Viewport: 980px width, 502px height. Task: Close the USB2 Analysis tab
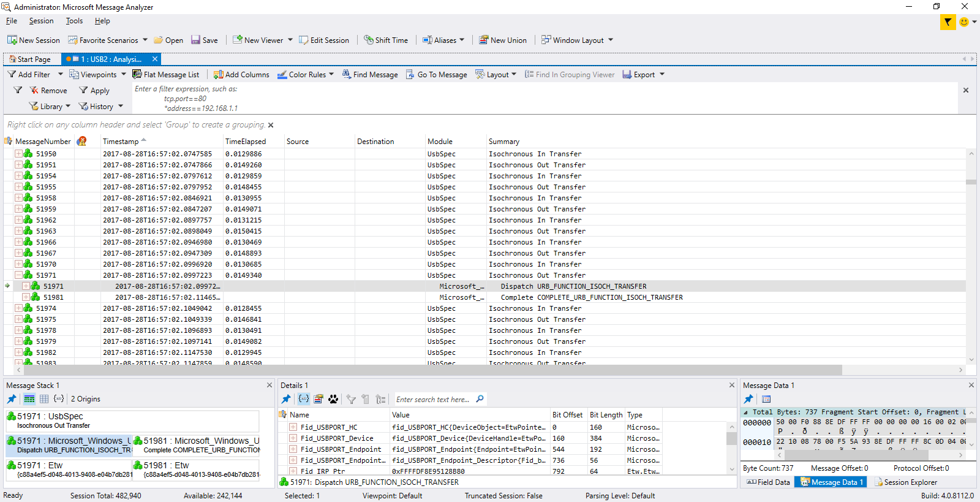[x=155, y=59]
